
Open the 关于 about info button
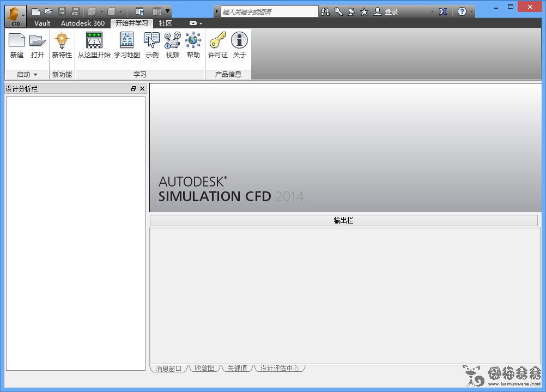[x=239, y=45]
